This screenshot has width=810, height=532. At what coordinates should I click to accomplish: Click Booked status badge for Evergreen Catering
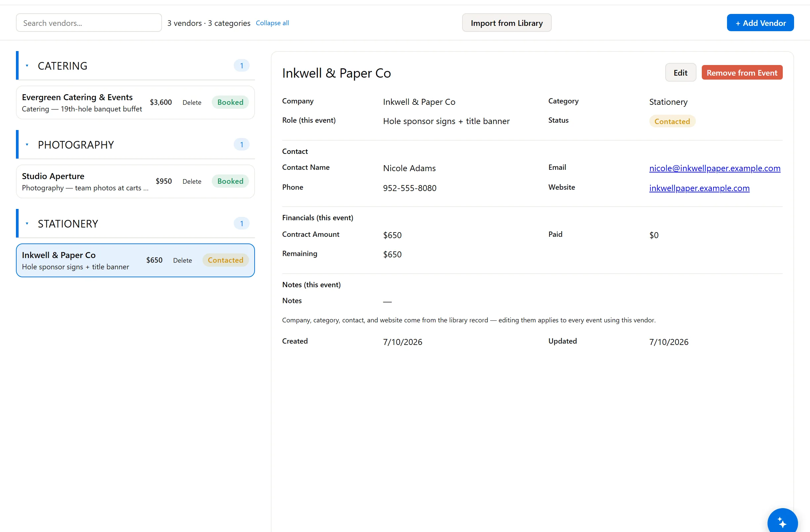(x=230, y=102)
